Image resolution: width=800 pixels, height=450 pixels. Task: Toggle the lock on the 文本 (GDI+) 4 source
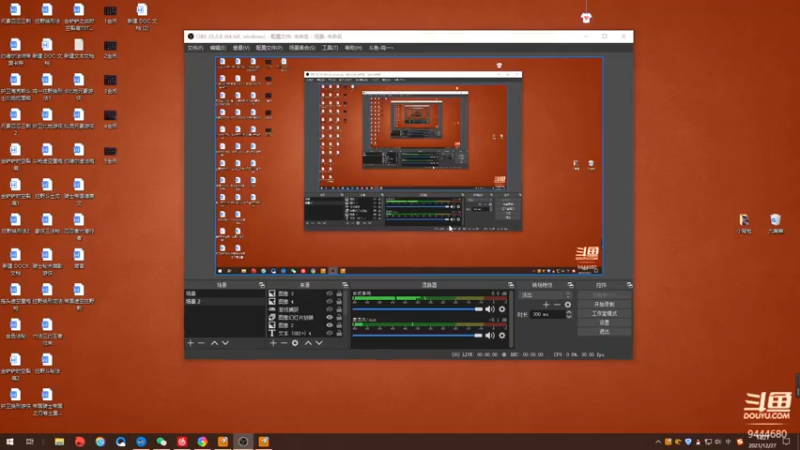pyautogui.click(x=339, y=333)
